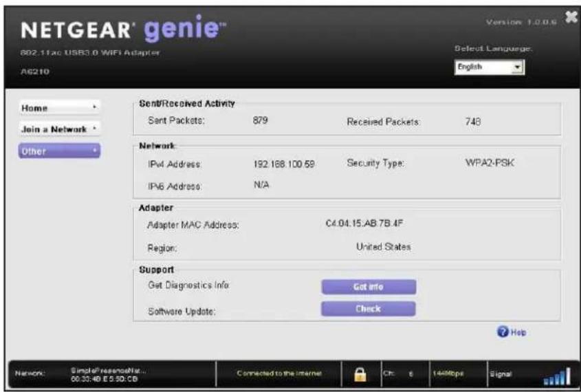Open the Home menu
This screenshot has width=581, height=392.
59,108
